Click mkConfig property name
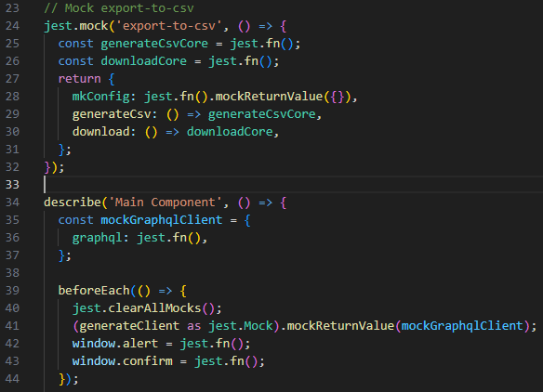Image resolution: width=543 pixels, height=392 pixels. click(100, 97)
